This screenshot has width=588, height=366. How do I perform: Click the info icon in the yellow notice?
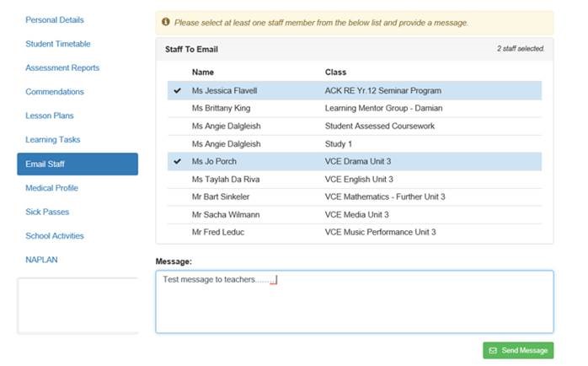coord(166,23)
